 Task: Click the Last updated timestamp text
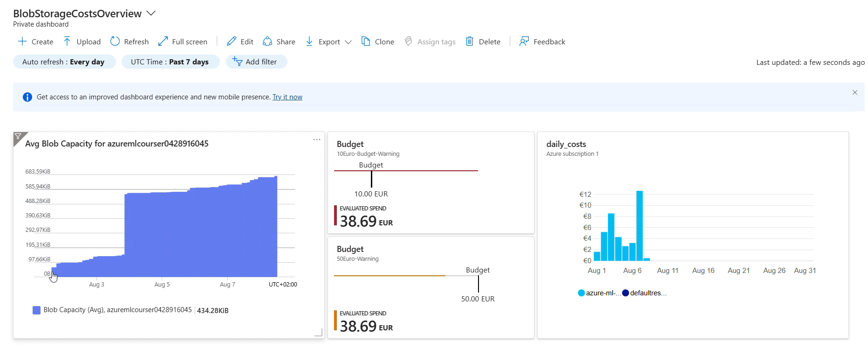(x=810, y=63)
